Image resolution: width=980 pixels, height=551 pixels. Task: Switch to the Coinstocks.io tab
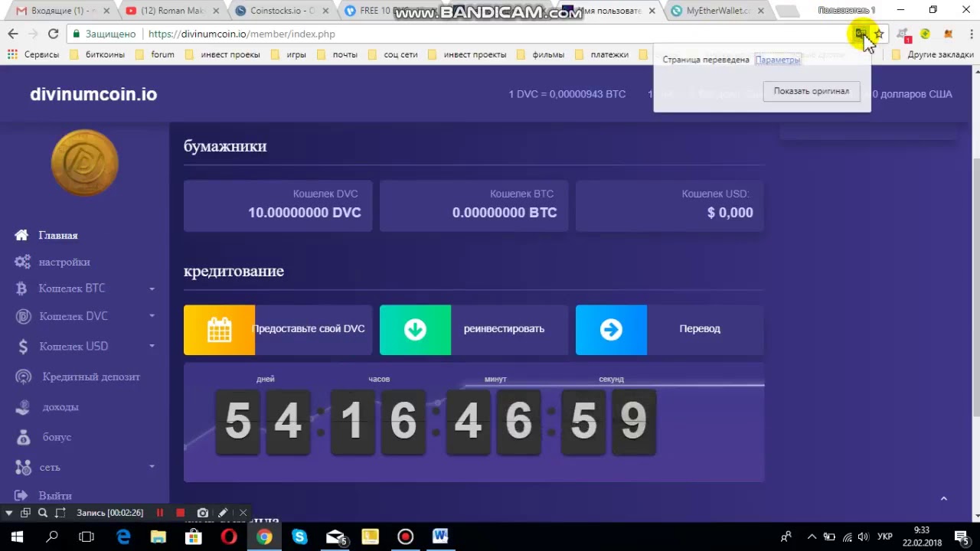point(283,11)
